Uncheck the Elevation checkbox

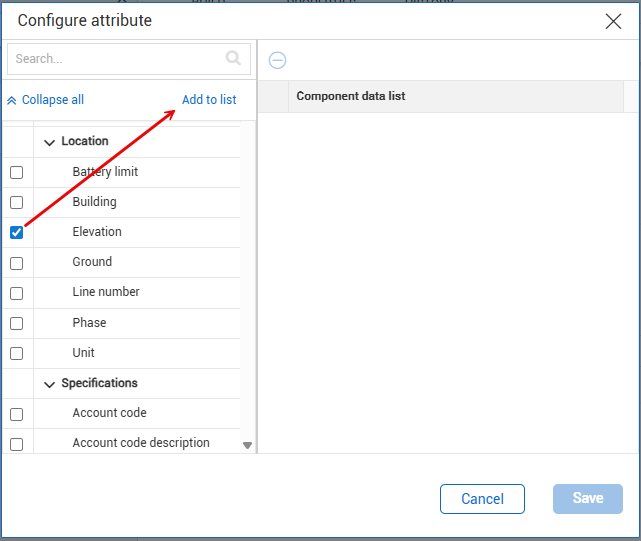click(16, 232)
